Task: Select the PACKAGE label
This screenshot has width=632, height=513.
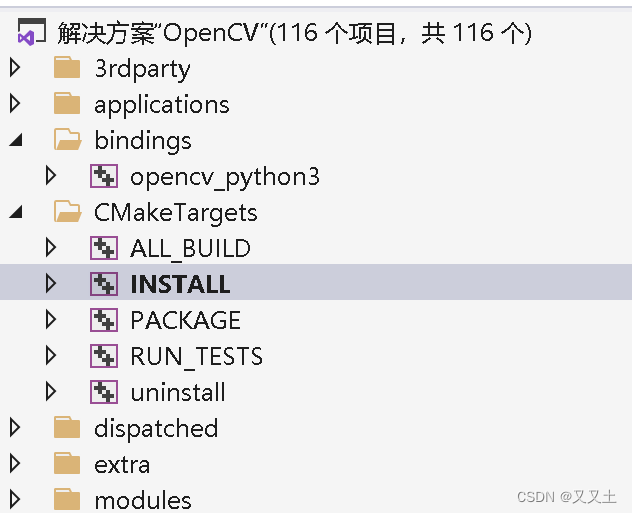Action: 185,320
